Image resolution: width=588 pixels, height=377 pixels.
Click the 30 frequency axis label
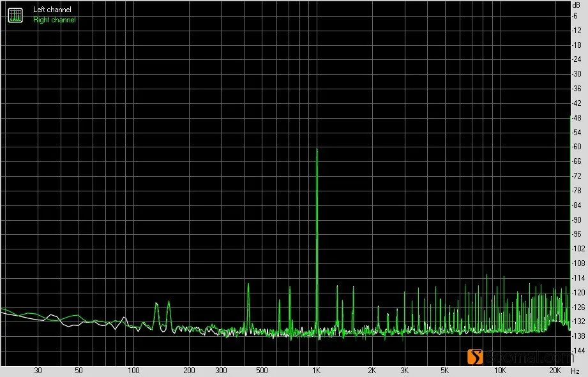38,371
